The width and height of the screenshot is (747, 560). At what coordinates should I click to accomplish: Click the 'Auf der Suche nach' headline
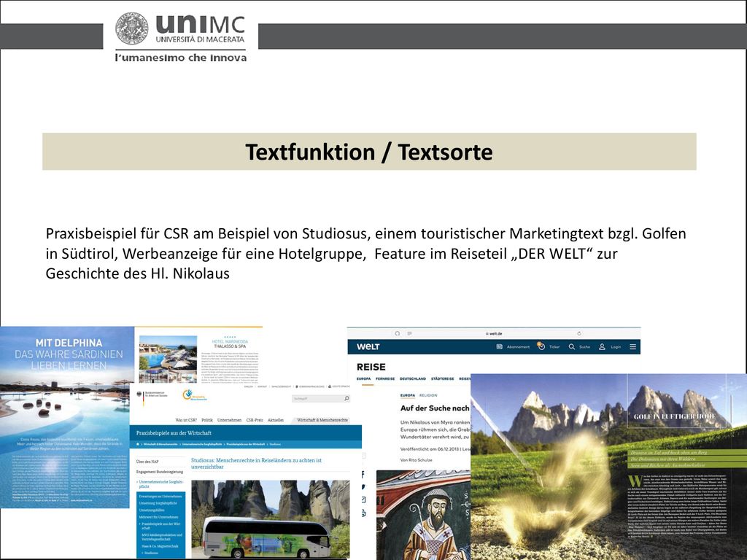click(x=435, y=408)
